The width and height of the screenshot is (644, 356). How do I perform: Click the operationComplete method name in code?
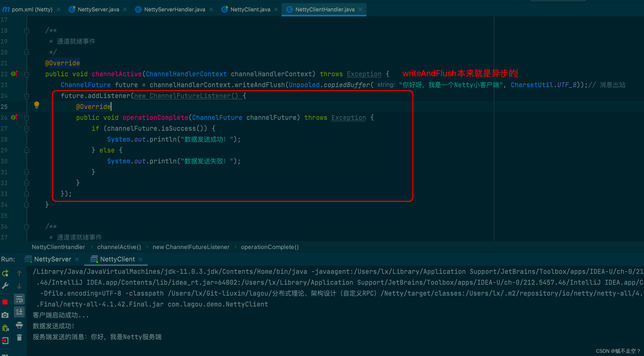click(x=155, y=118)
